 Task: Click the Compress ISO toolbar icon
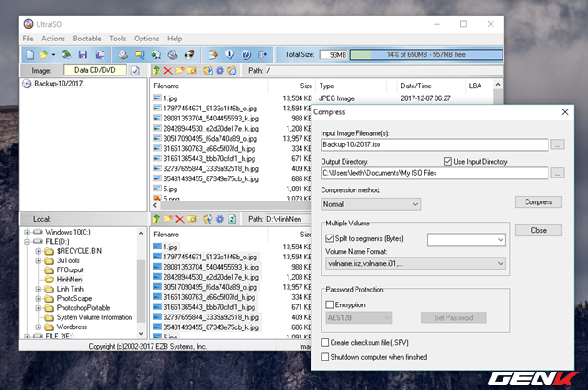click(x=156, y=55)
